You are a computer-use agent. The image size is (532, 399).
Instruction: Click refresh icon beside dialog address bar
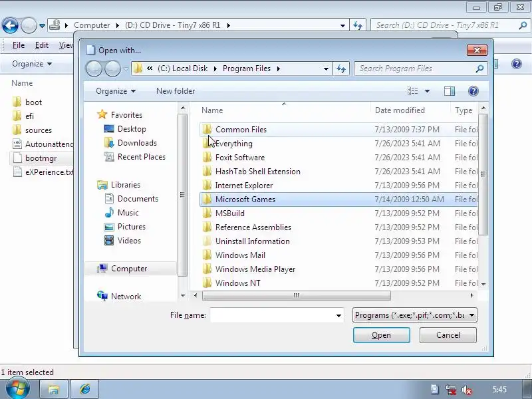341,68
